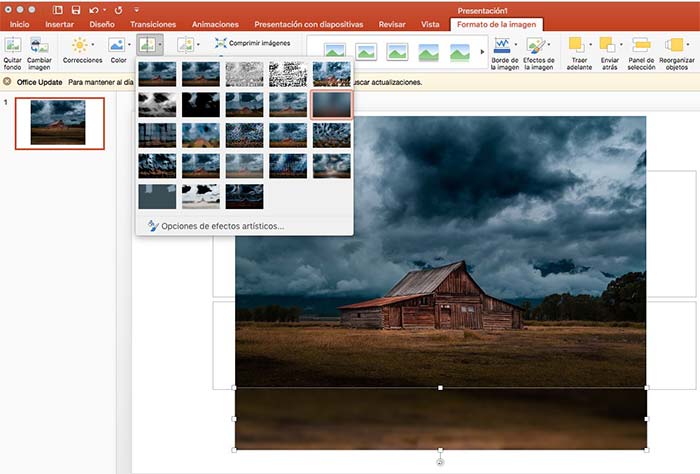Switch to the Revisar tab
This screenshot has height=474, width=700.
pyautogui.click(x=392, y=25)
